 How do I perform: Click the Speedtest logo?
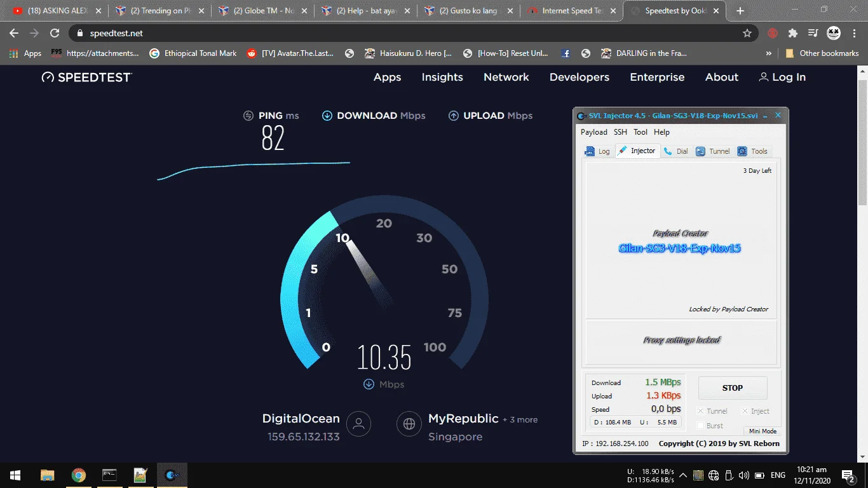pos(86,77)
